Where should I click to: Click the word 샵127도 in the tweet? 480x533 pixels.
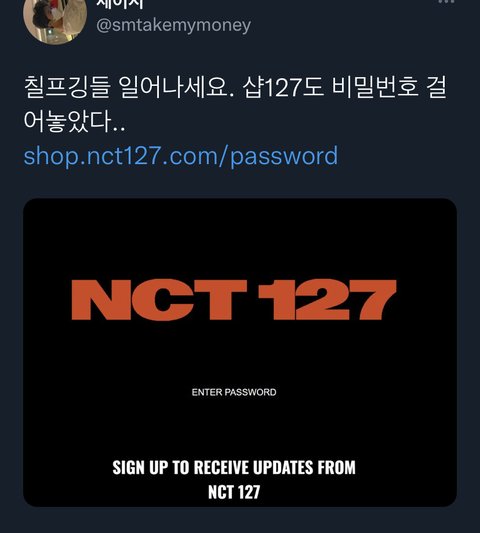282,87
